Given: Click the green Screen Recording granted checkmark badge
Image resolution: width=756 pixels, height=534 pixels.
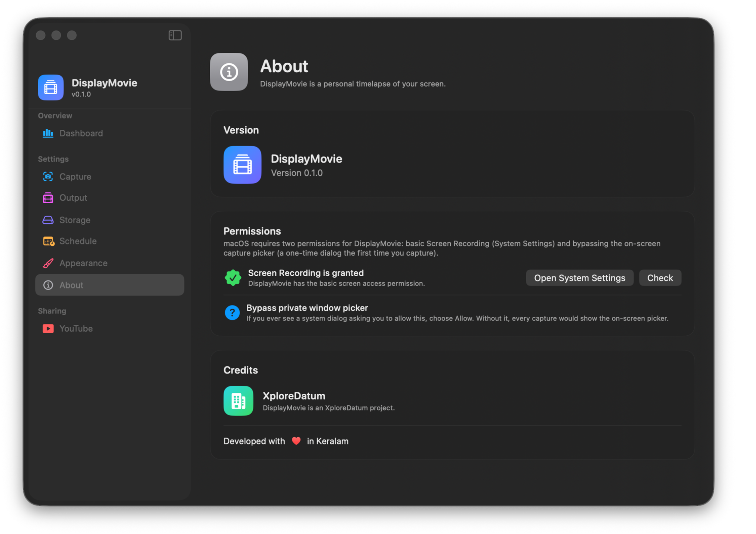Looking at the screenshot, I should pos(233,278).
